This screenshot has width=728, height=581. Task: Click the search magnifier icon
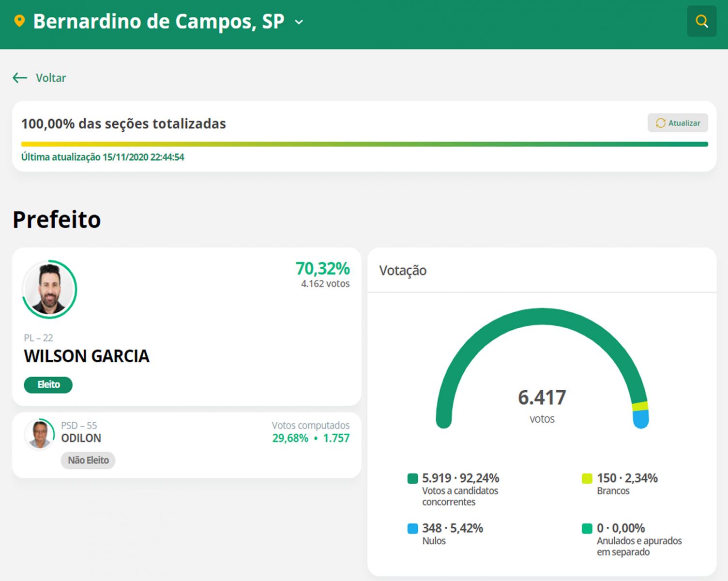(701, 21)
